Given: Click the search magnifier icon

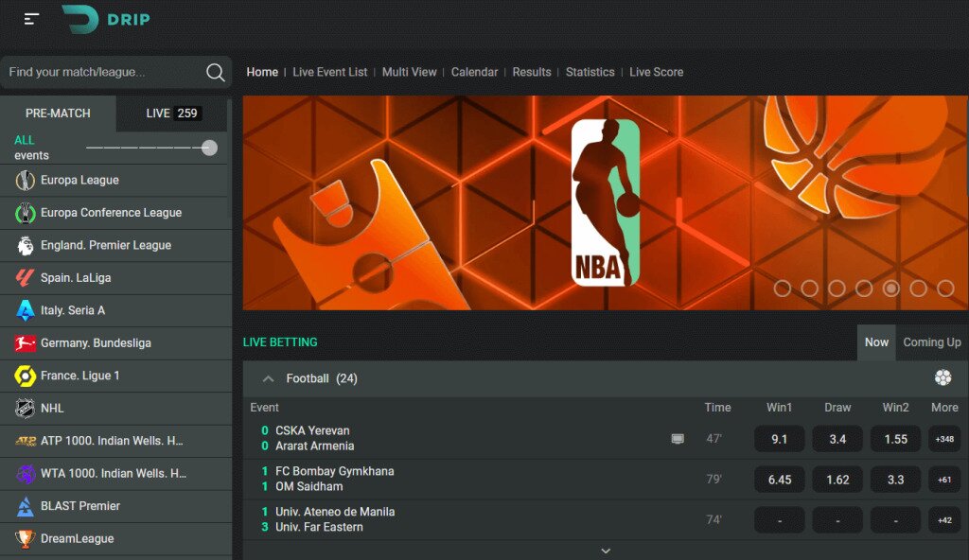Looking at the screenshot, I should coord(215,72).
